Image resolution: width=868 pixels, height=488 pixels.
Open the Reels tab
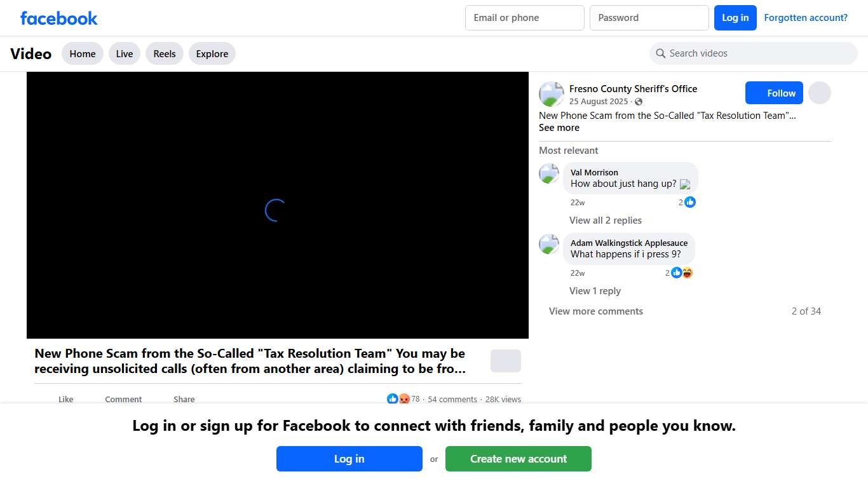164,54
